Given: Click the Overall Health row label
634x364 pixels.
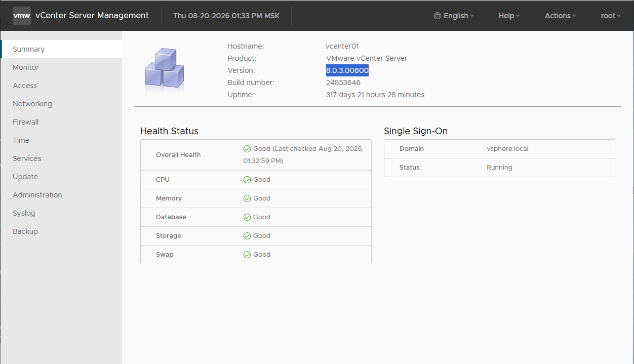Looking at the screenshot, I should [x=178, y=155].
